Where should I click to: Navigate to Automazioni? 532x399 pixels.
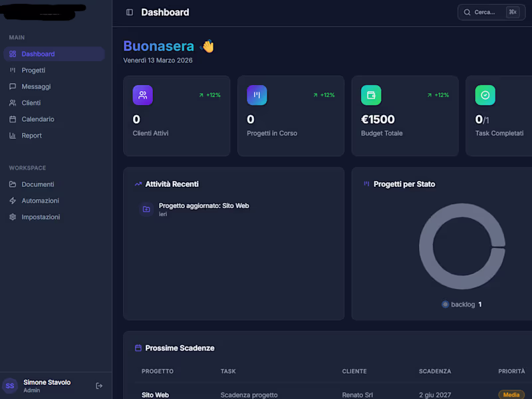54,201
